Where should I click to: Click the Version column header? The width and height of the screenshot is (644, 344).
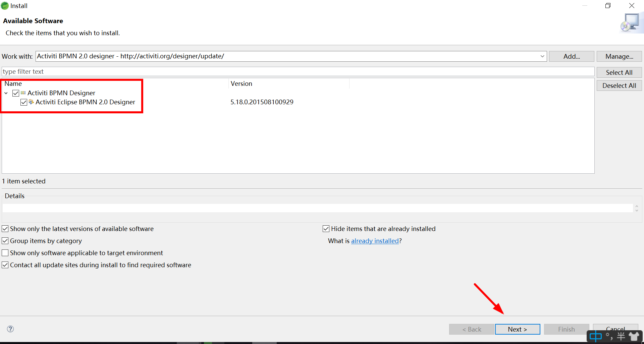[289, 84]
